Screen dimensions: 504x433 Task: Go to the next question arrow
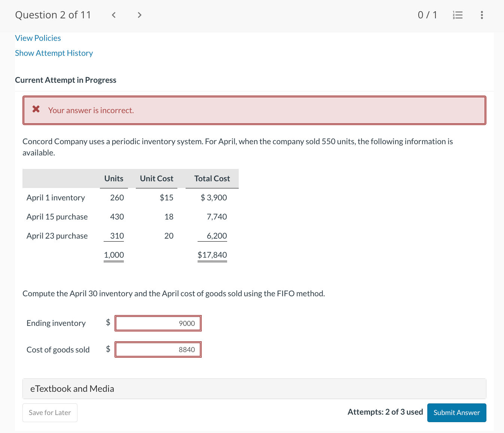pyautogui.click(x=140, y=15)
